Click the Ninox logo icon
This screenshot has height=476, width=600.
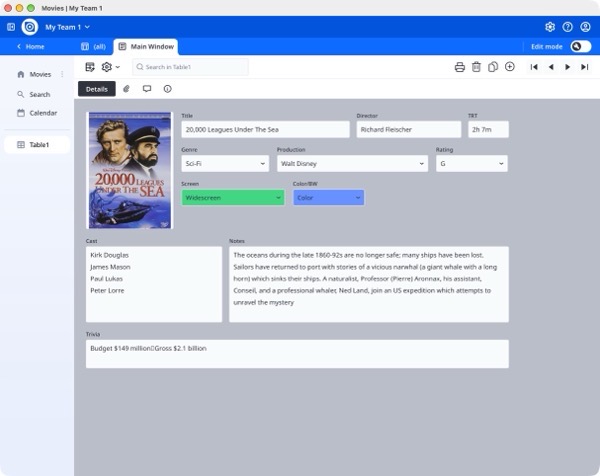pos(29,27)
